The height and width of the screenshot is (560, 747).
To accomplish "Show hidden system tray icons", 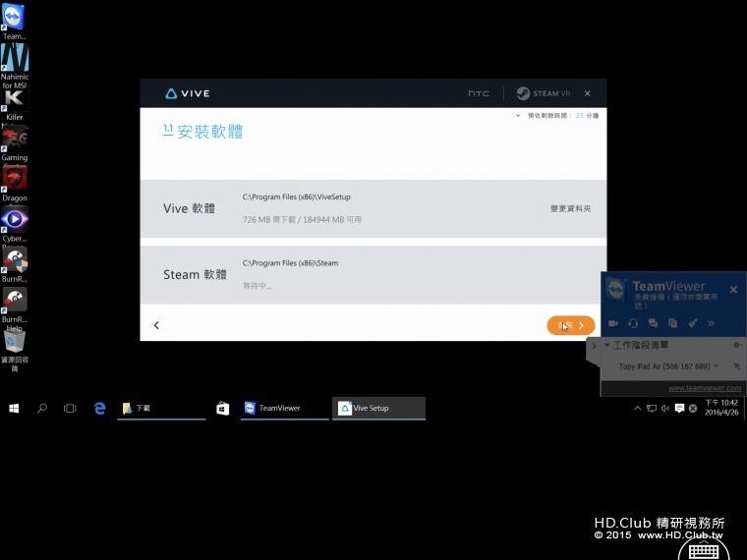I will pos(638,408).
